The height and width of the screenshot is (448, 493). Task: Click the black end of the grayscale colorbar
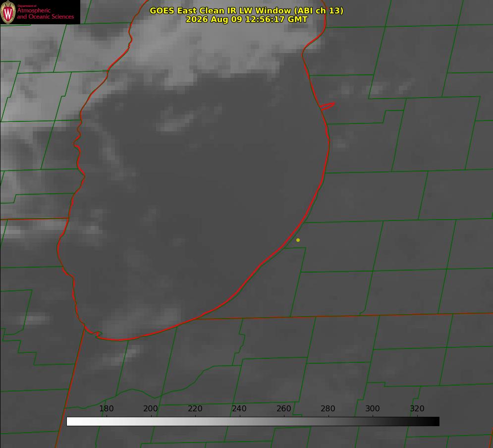(x=433, y=422)
